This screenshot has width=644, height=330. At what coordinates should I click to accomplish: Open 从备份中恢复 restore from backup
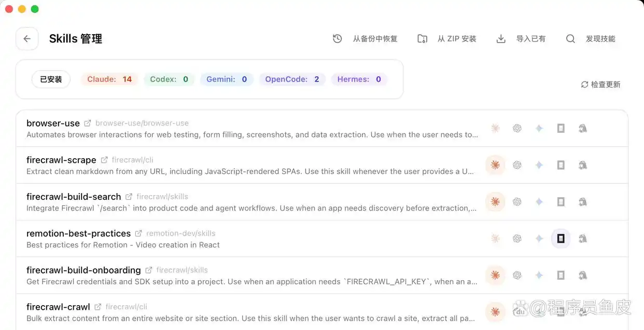[x=365, y=39]
